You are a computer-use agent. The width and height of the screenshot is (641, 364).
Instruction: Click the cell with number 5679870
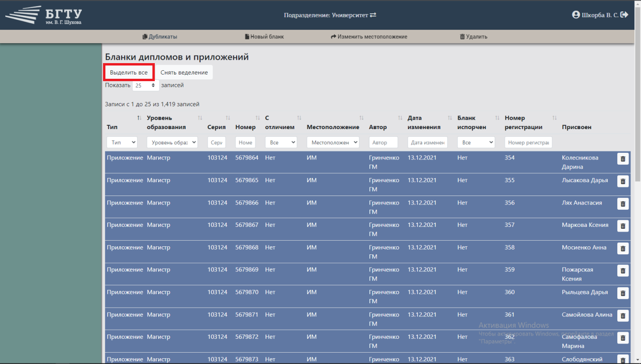(247, 292)
